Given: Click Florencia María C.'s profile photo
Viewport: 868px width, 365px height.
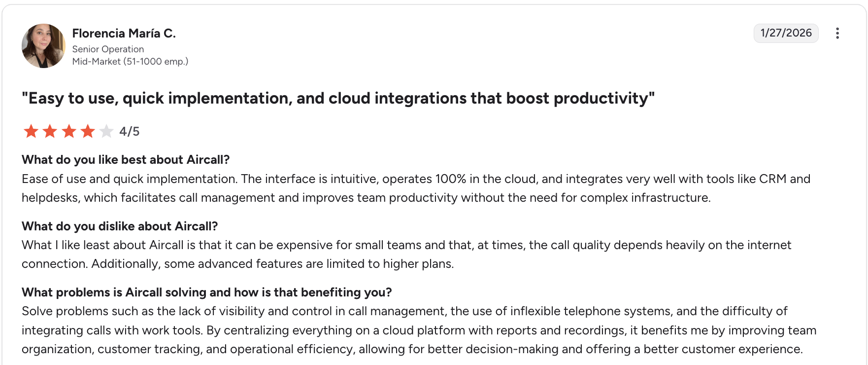Looking at the screenshot, I should click(44, 46).
